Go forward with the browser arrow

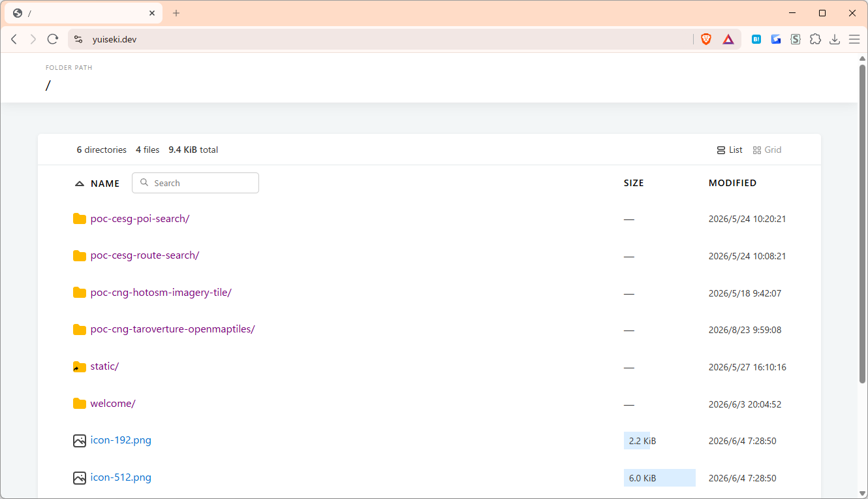(x=33, y=39)
